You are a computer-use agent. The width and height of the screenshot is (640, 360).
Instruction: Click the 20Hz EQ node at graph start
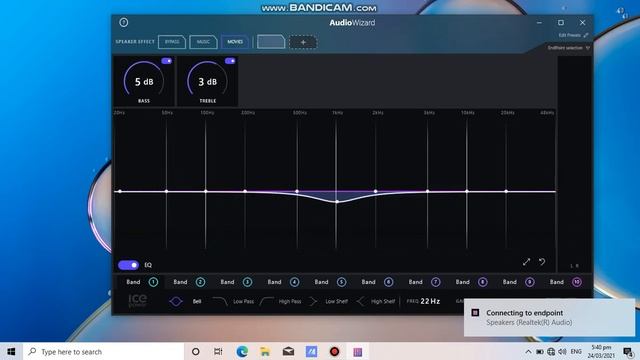120,191
